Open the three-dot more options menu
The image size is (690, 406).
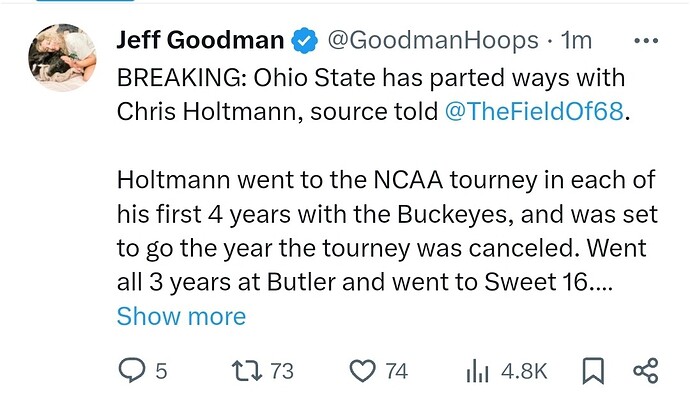[x=647, y=41]
